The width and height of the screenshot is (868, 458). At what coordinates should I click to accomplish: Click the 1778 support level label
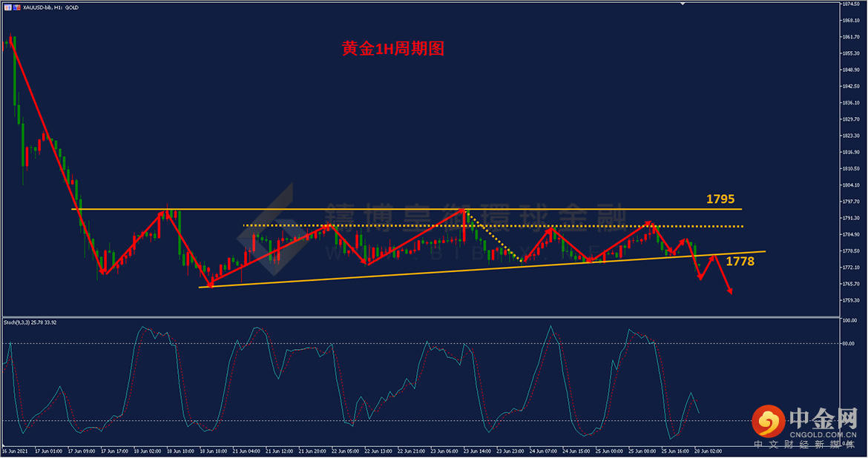tap(740, 261)
